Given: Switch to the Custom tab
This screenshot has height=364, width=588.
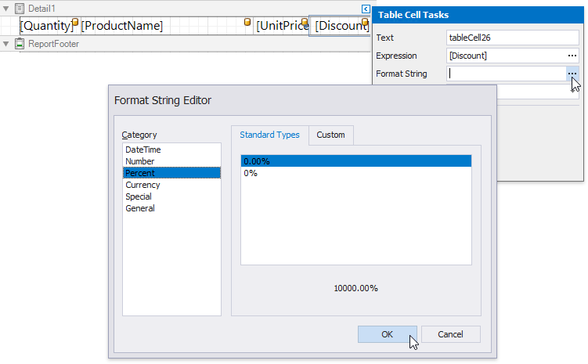Looking at the screenshot, I should click(x=330, y=135).
